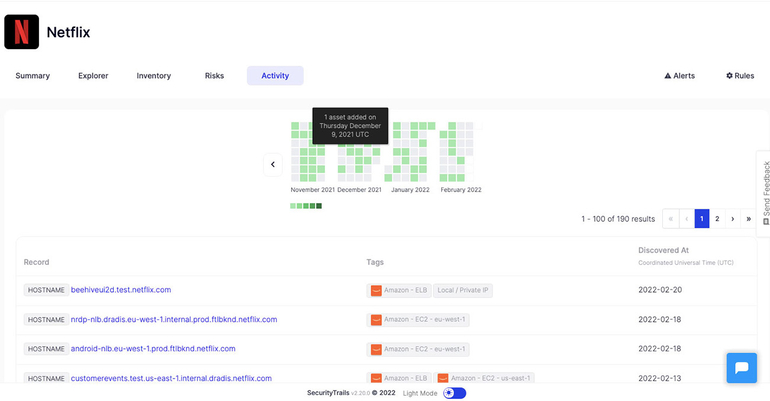
Task: Select results page 1
Action: coord(702,219)
